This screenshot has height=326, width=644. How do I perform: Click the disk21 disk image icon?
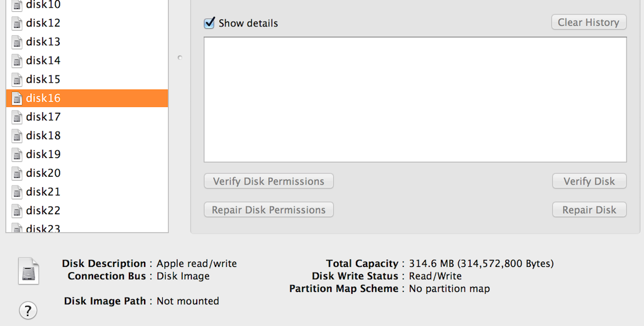point(17,192)
